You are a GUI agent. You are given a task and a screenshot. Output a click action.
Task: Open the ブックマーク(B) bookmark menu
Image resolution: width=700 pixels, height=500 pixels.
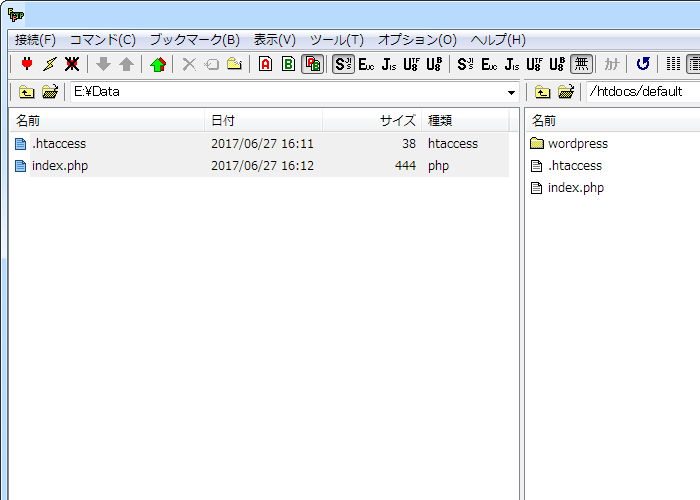195,40
